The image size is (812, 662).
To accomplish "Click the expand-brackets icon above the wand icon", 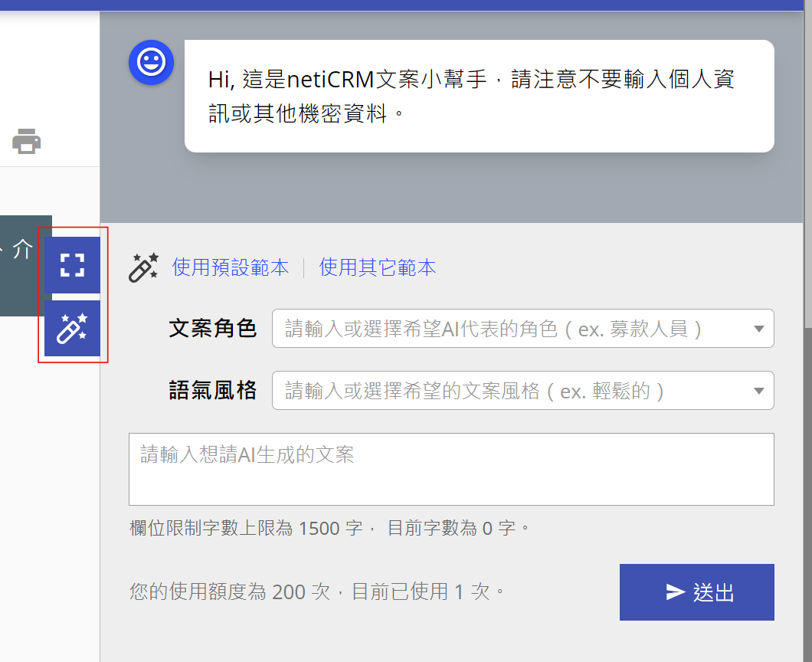I will 72,264.
